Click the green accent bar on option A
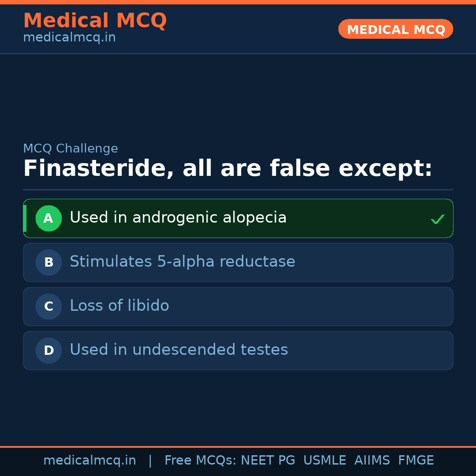 (25, 218)
